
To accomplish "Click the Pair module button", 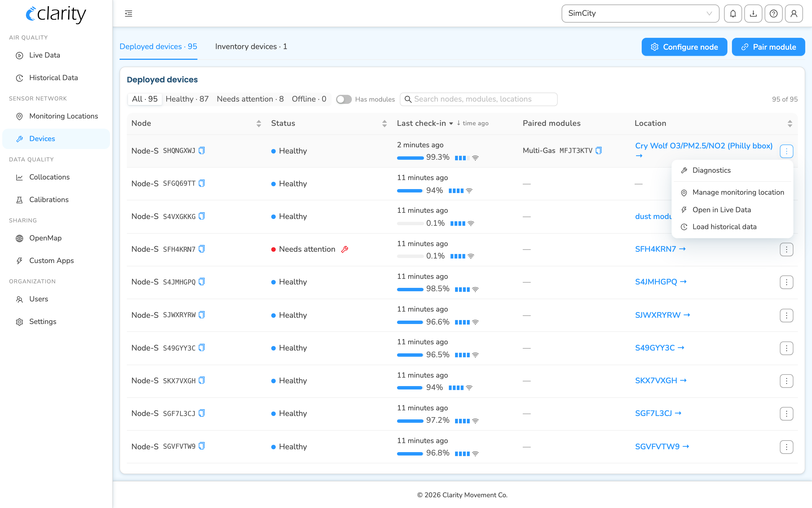I will pos(768,47).
